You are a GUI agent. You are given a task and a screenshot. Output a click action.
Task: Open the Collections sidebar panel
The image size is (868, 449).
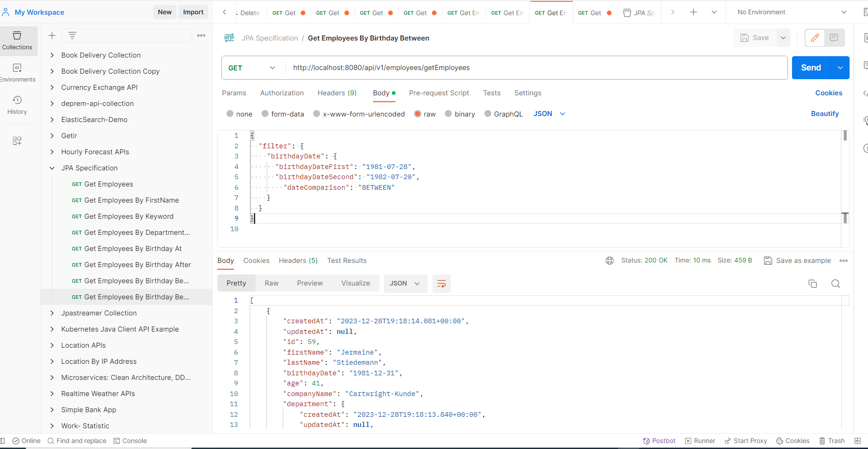pyautogui.click(x=17, y=41)
